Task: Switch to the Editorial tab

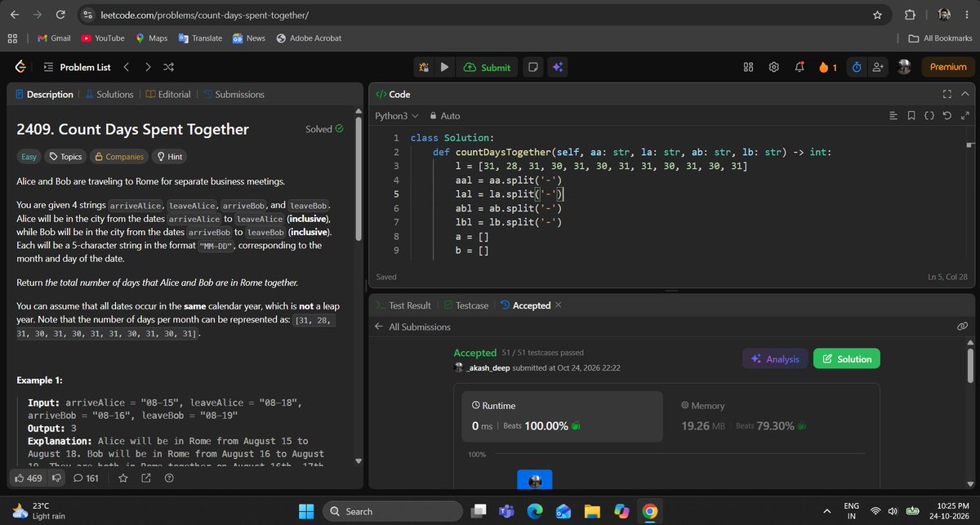Action: click(x=167, y=94)
